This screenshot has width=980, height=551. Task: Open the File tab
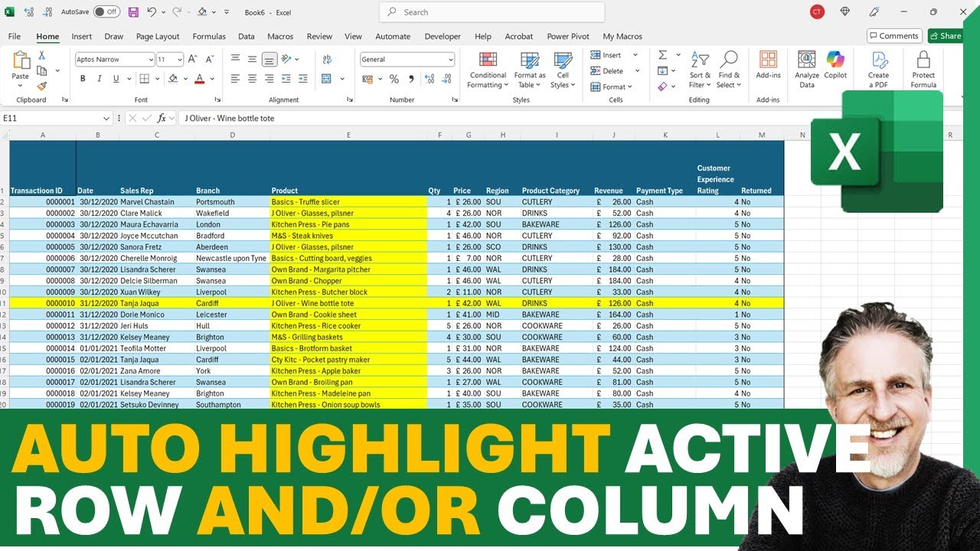tap(14, 36)
